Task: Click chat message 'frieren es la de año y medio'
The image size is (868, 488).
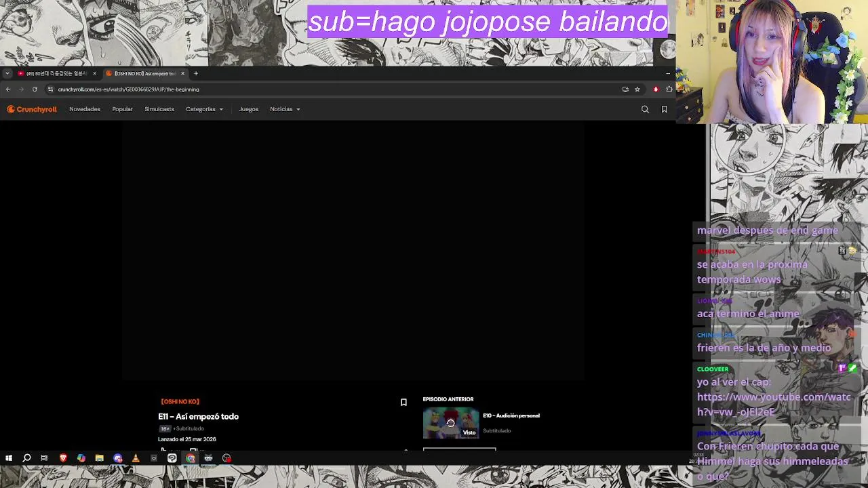Action: pos(764,348)
